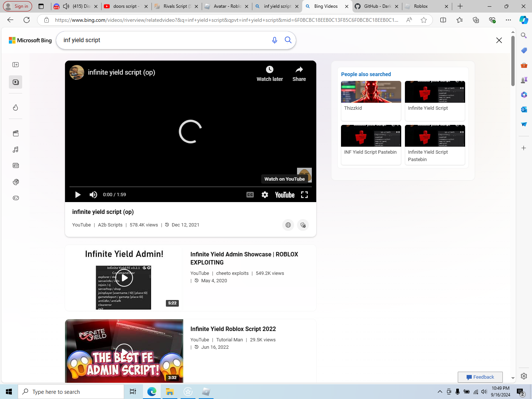532x399 pixels.
Task: Open the Favorites list in Edge toolbar
Action: 460,20
